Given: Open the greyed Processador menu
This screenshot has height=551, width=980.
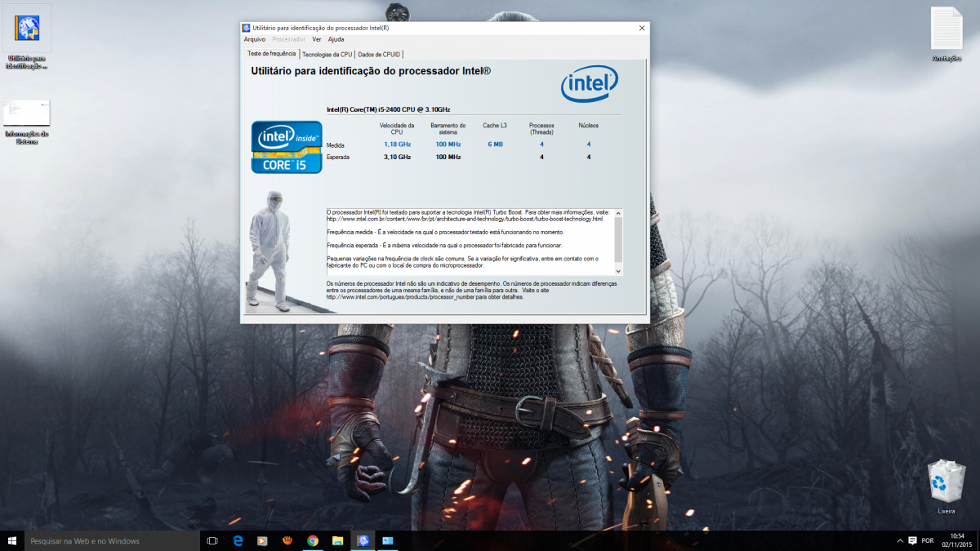Looking at the screenshot, I should coord(289,39).
